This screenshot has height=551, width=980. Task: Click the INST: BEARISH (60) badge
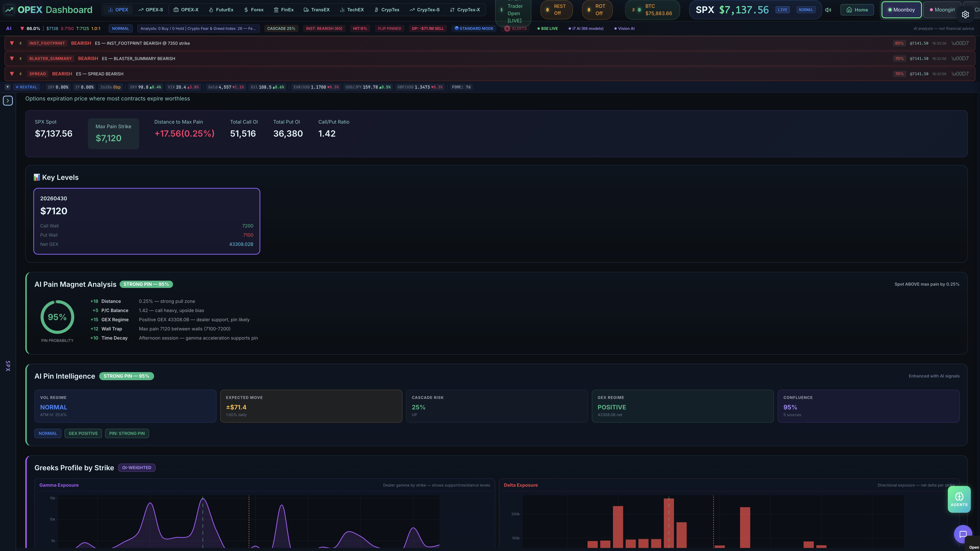(324, 29)
